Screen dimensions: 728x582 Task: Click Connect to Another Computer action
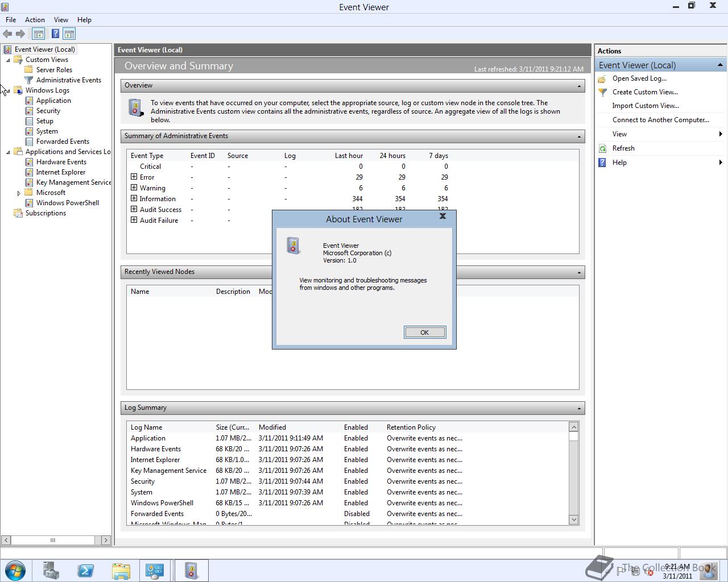pyautogui.click(x=660, y=120)
